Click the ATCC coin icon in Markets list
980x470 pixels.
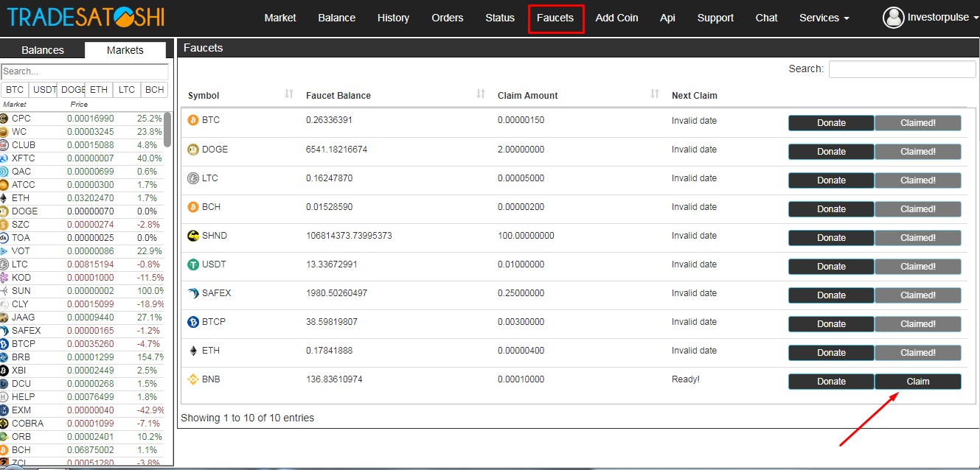coord(4,185)
